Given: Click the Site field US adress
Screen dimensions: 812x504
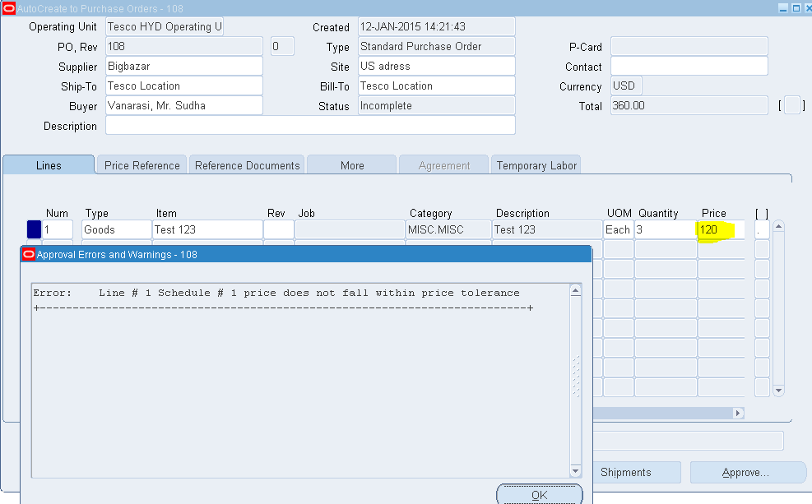Looking at the screenshot, I should coord(437,67).
